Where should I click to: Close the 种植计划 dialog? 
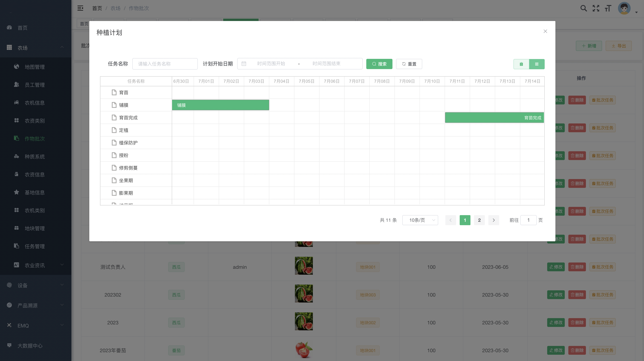click(545, 31)
